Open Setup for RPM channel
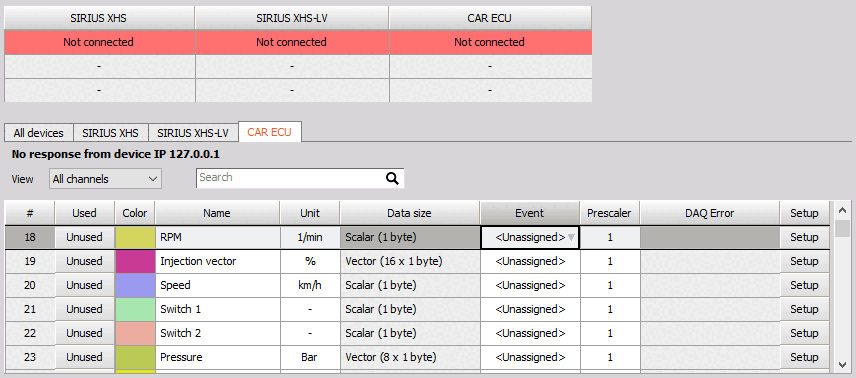 coord(804,237)
